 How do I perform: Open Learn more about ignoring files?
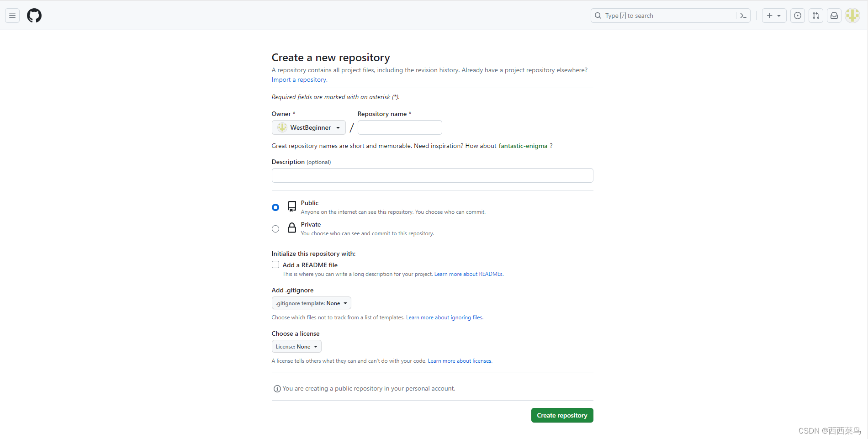coord(444,317)
